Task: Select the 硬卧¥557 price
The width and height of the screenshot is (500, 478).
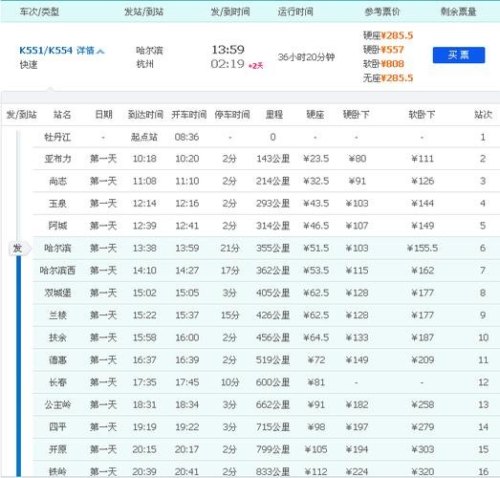Action: [x=383, y=50]
